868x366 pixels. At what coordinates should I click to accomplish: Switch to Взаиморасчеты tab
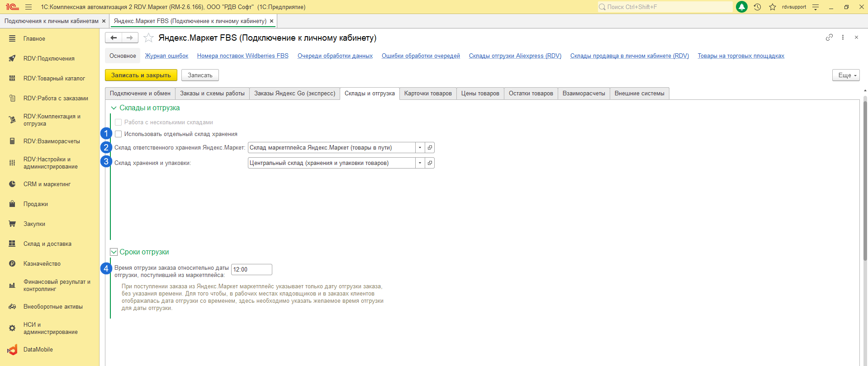[x=583, y=94]
